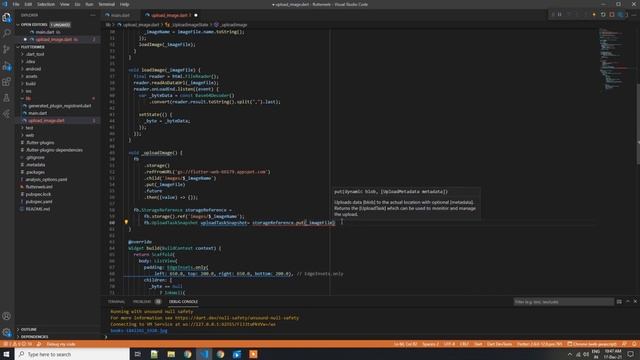This screenshot has width=640, height=360.
Task: Open Explorer panel more actions ellipsis
Action: tap(93, 15)
